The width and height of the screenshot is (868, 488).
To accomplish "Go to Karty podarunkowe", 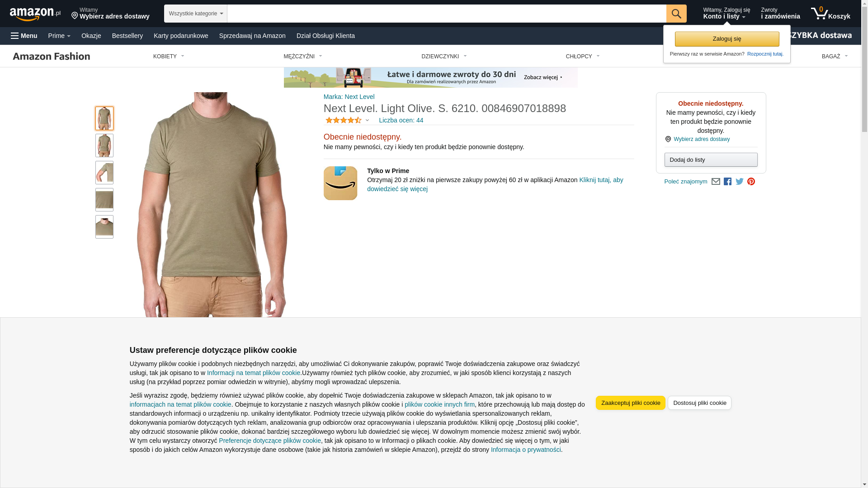I will tap(181, 36).
